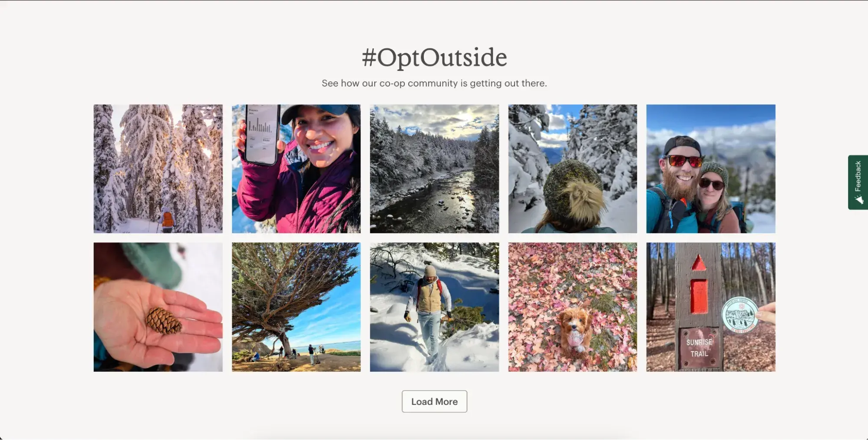868x440 pixels.
Task: Click the round sticker in trail photo
Action: [740, 315]
